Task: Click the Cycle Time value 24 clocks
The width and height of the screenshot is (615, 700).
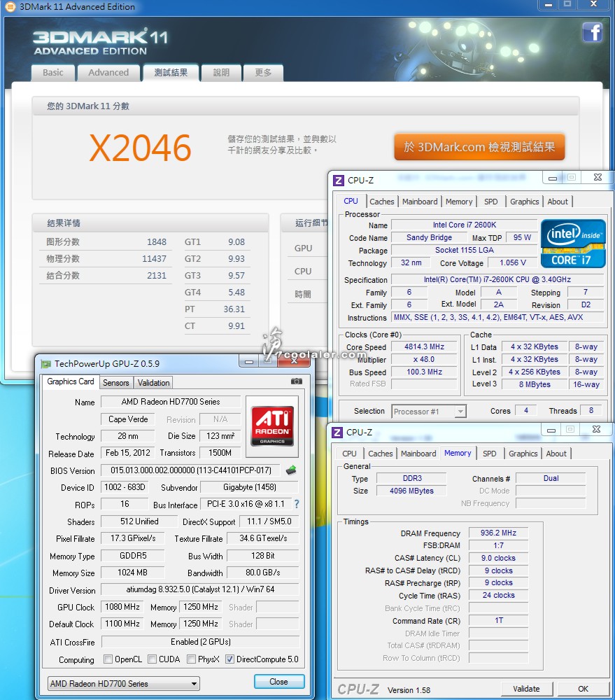Action: point(499,595)
